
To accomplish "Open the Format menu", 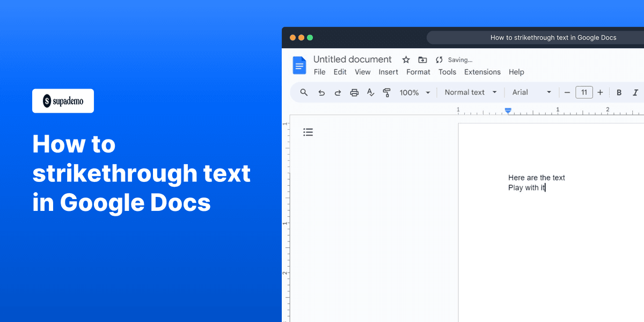I will [418, 72].
